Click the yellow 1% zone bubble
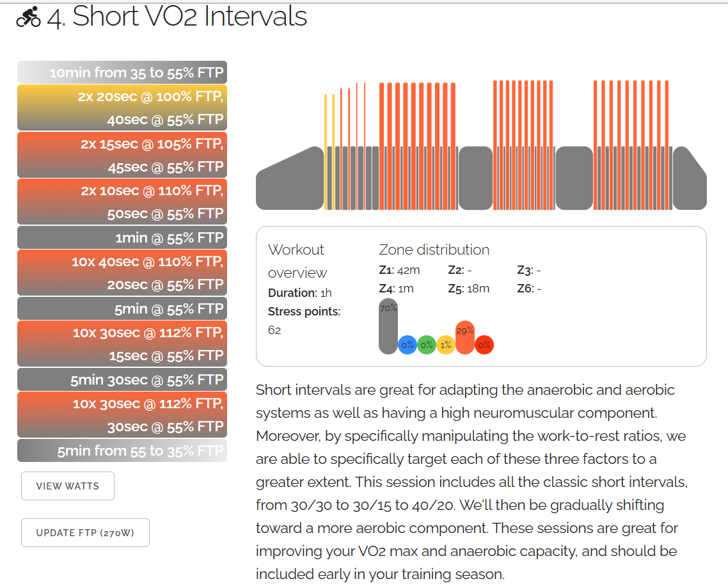This screenshot has height=588, width=728. [x=446, y=345]
